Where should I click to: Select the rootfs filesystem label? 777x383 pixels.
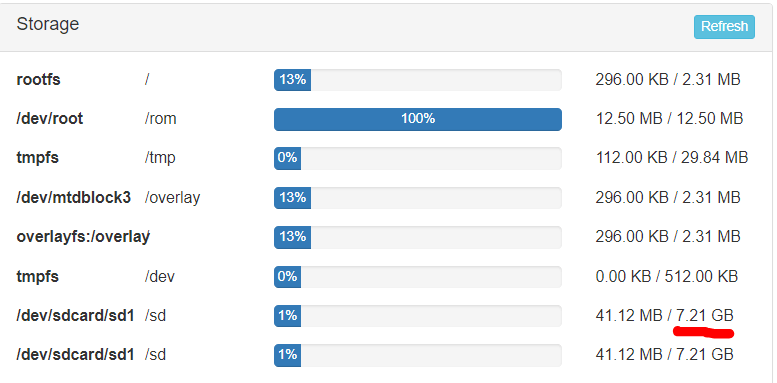coord(38,79)
